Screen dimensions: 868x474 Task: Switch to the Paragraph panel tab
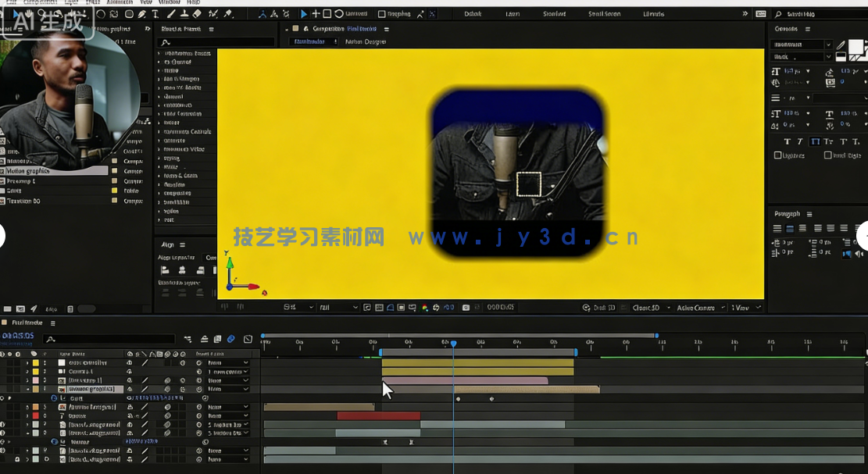(x=788, y=214)
